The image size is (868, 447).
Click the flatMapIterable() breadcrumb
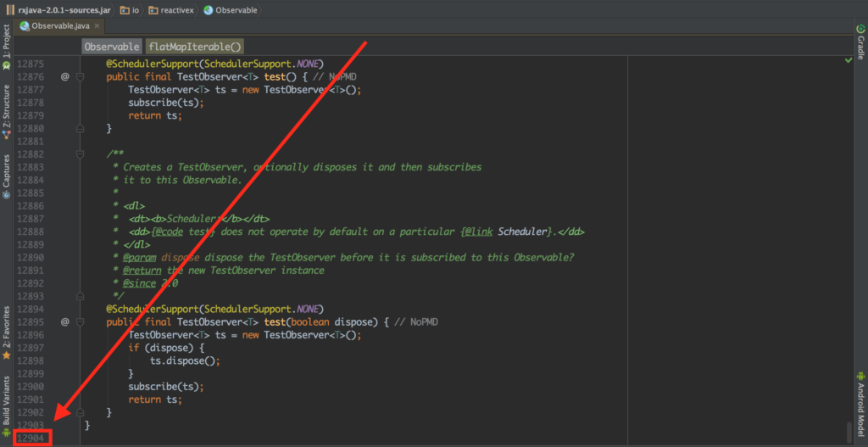pyautogui.click(x=195, y=47)
